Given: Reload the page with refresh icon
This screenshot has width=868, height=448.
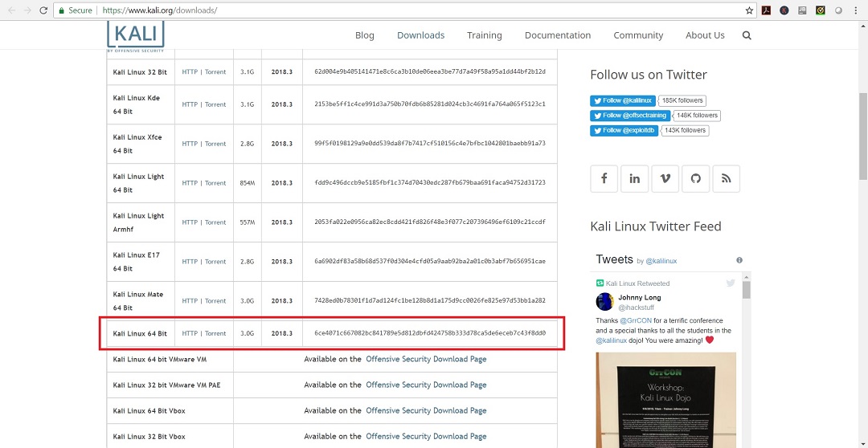Looking at the screenshot, I should coord(43,10).
